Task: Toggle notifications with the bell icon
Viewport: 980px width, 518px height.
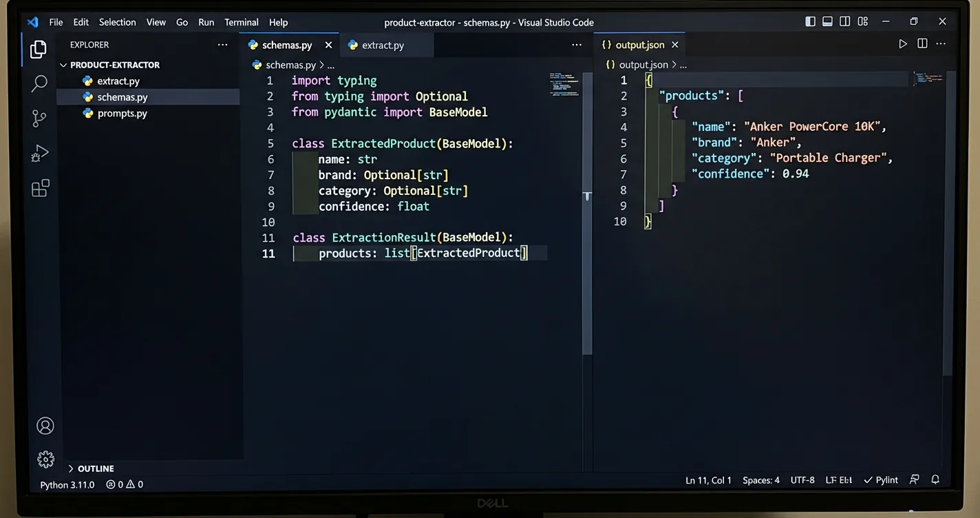Action: [935, 480]
